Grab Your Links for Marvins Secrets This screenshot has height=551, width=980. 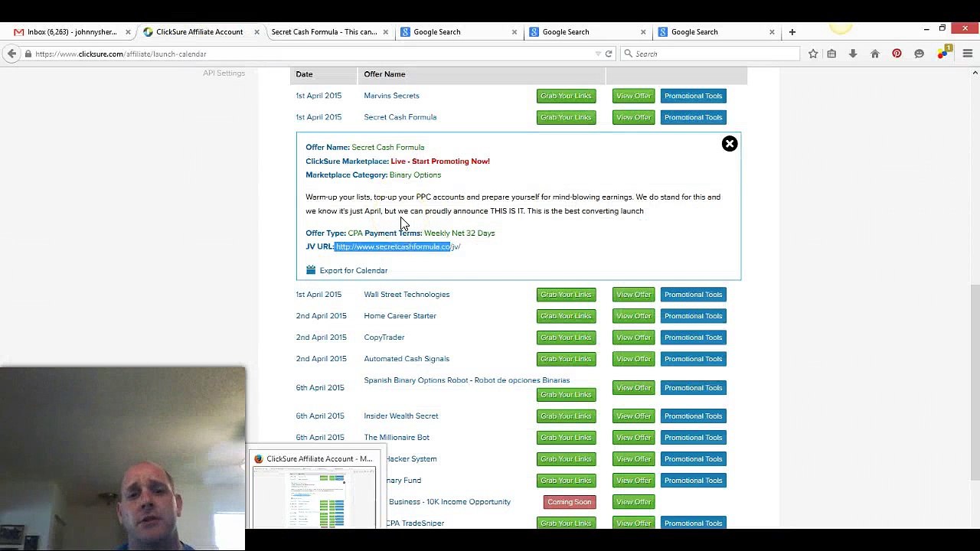[566, 96]
